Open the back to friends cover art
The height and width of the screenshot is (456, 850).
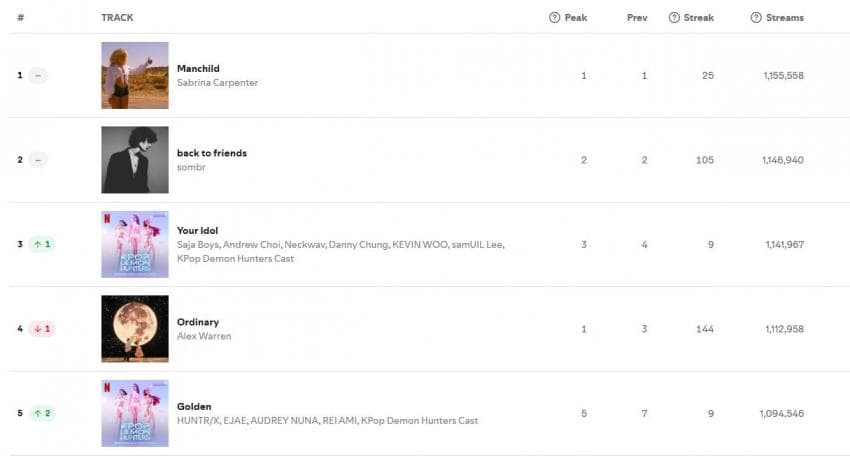coord(135,160)
